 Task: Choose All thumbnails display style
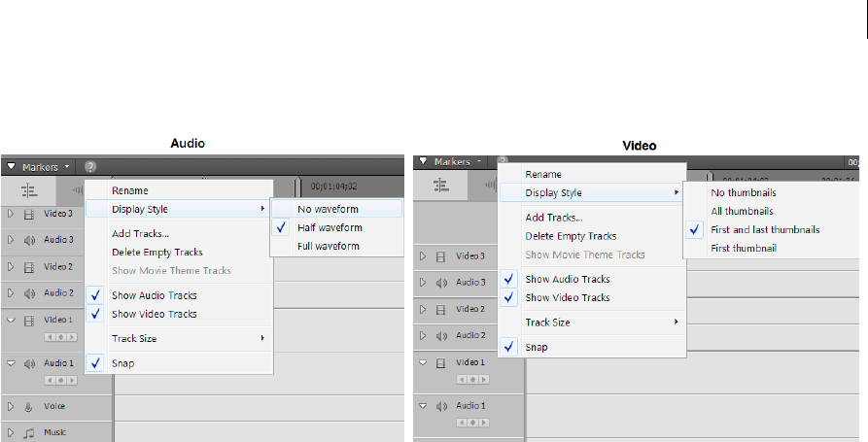click(x=743, y=211)
